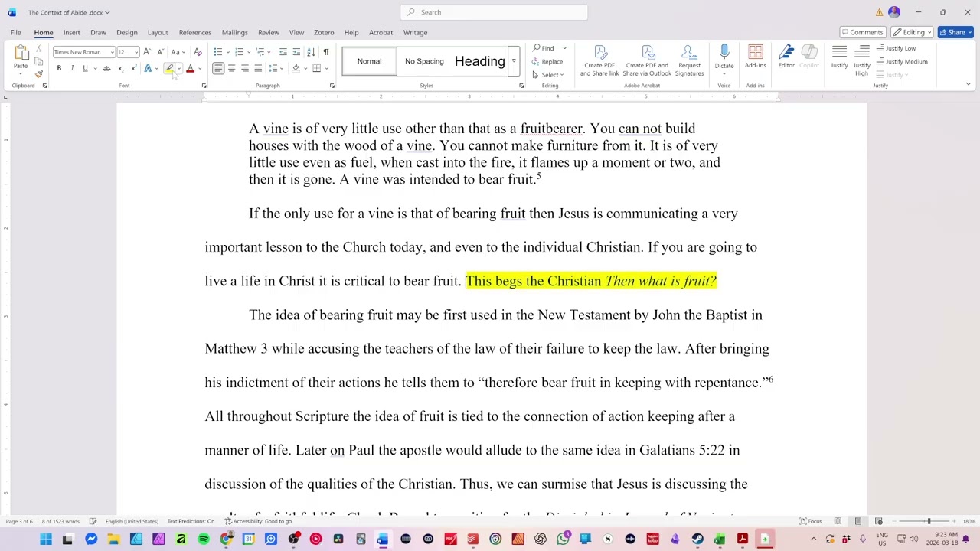Click Create PDF and Share via Outlook
Image resolution: width=980 pixels, height=551 pixels.
[647, 60]
